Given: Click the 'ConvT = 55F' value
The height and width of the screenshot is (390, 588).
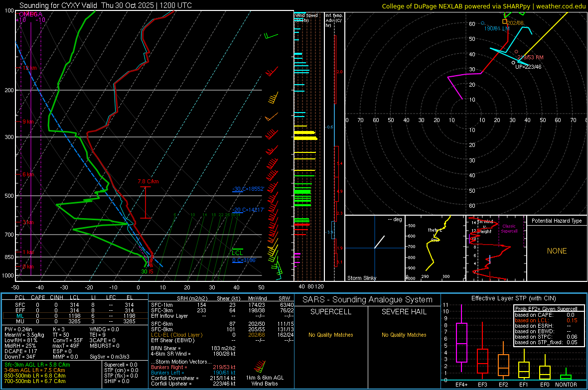Looking at the screenshot, I should [67, 340].
